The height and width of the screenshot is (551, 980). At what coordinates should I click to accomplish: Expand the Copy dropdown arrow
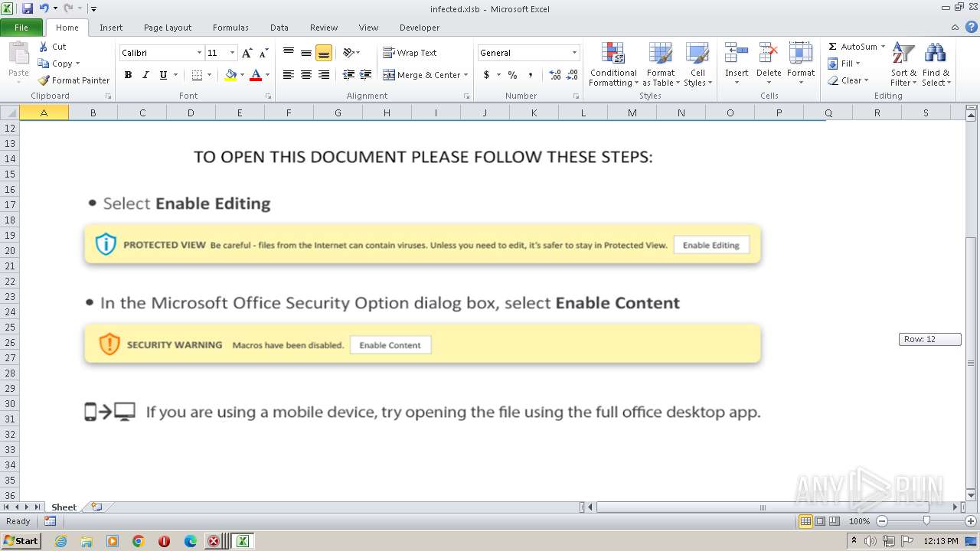77,64
